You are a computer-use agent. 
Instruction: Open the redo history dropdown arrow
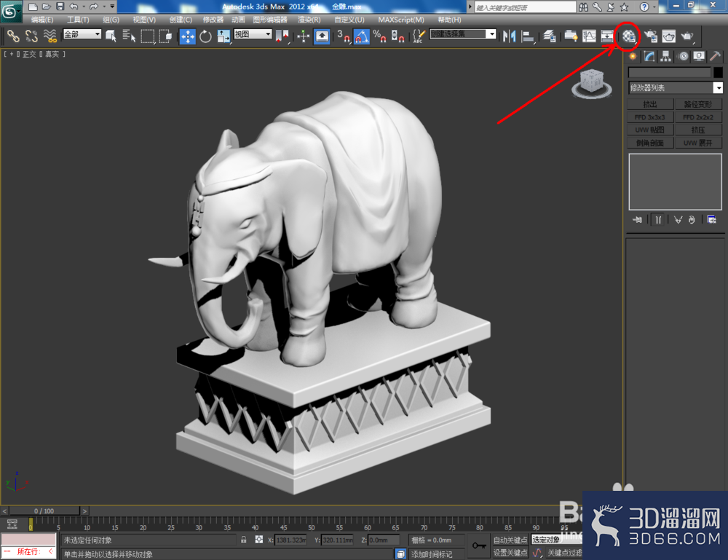pyautogui.click(x=103, y=7)
